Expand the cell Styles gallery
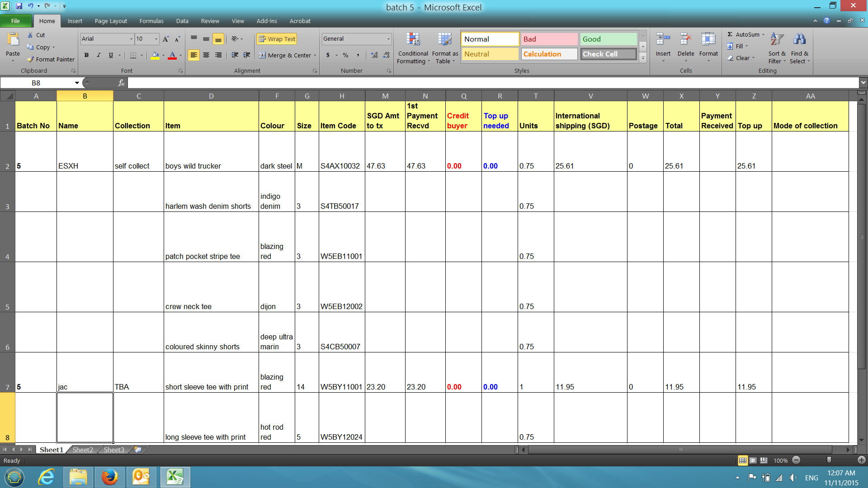This screenshot has width=868, height=488. click(x=643, y=58)
